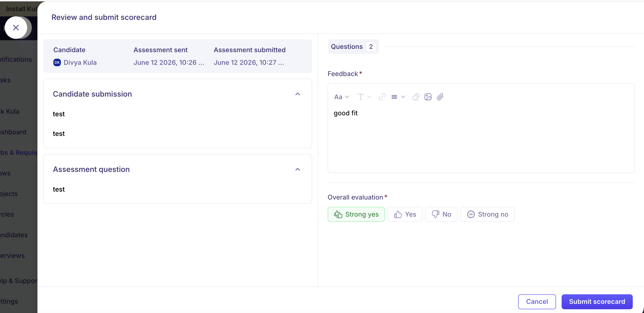Viewport: 644px width, 313px height.
Task: Open Jobs & Requisitions in the sidebar
Action: 19,153
